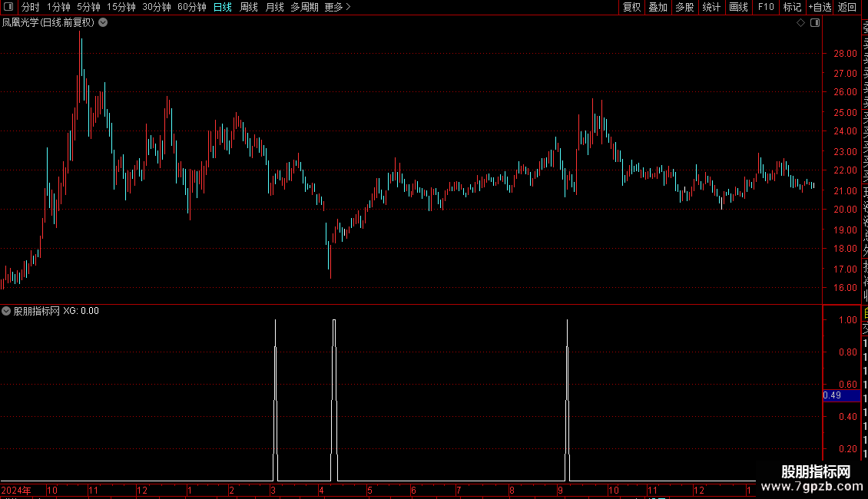Image resolution: width=868 pixels, height=499 pixels.
Task: Click the diamond icon atop chart
Action: point(800,23)
